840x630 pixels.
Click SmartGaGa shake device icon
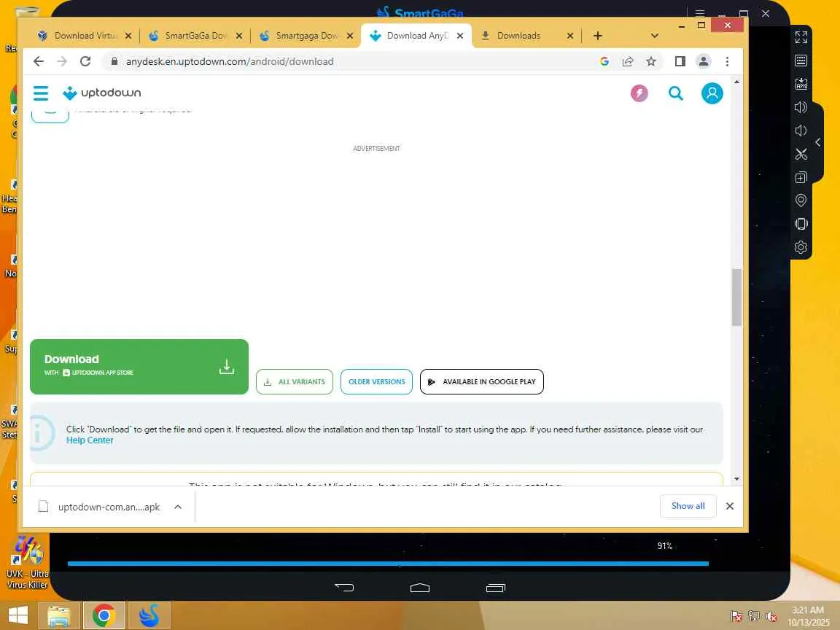(x=801, y=224)
